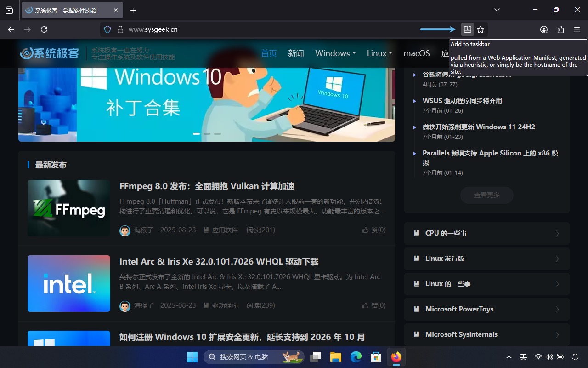Image resolution: width=588 pixels, height=368 pixels.
Task: Open the battery tray icon
Action: coord(560,357)
